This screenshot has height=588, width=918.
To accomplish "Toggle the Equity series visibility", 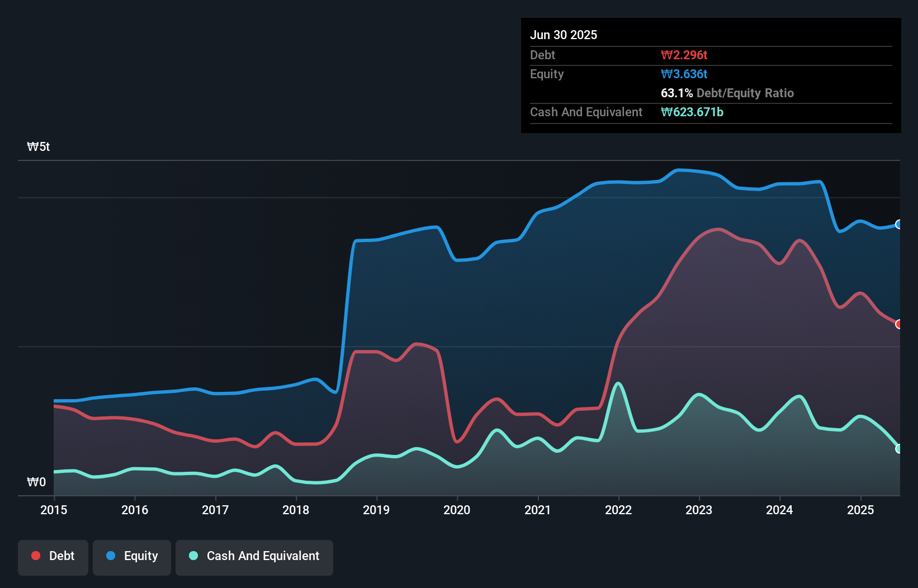I will [131, 557].
